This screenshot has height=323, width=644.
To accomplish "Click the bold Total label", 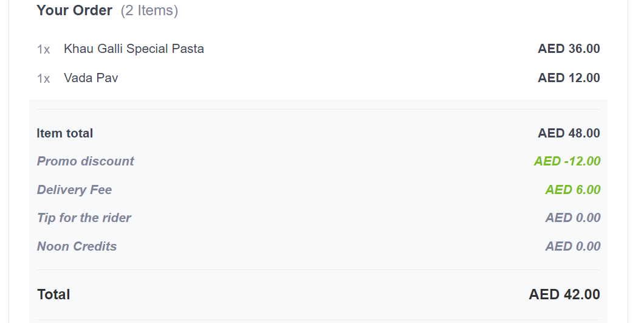I will point(54,294).
